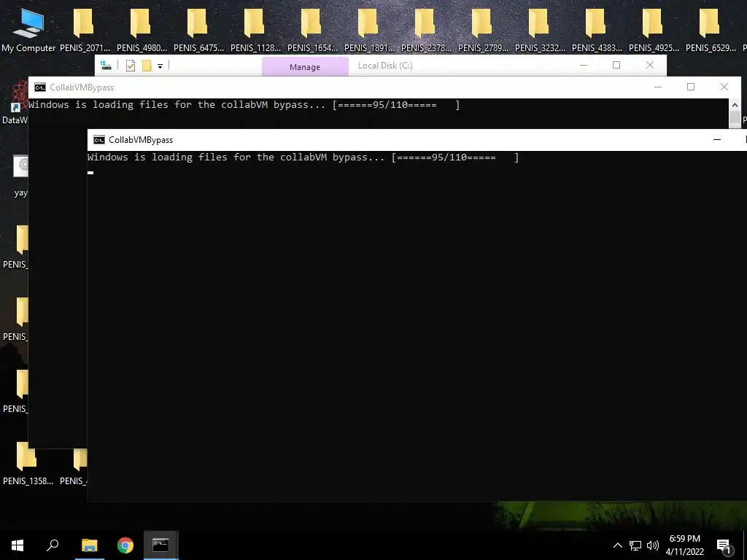Open the Action Center notifications icon
This screenshot has height=560, width=747.
pos(724,545)
